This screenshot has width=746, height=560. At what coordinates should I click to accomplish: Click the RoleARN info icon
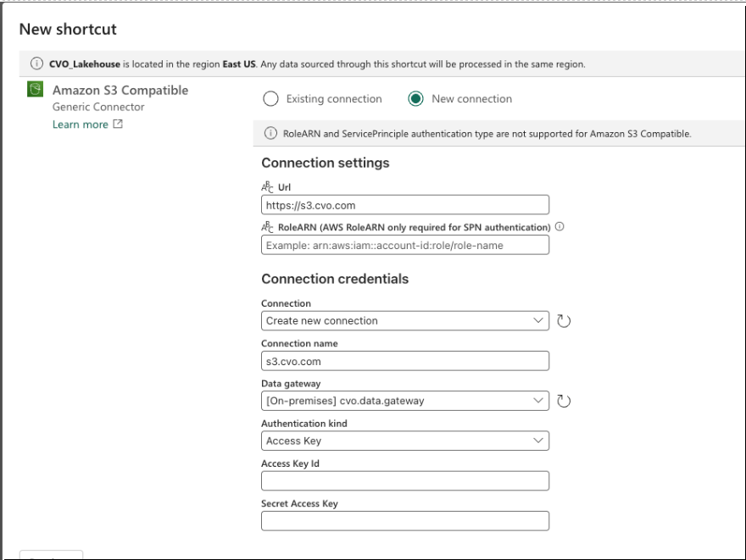coord(559,227)
